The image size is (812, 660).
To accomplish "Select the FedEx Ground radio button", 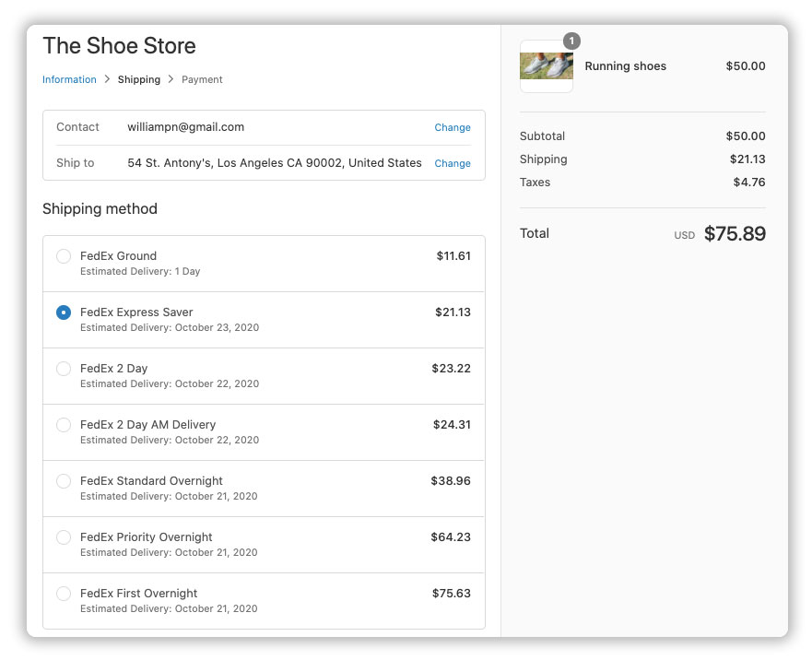I will tap(64, 256).
